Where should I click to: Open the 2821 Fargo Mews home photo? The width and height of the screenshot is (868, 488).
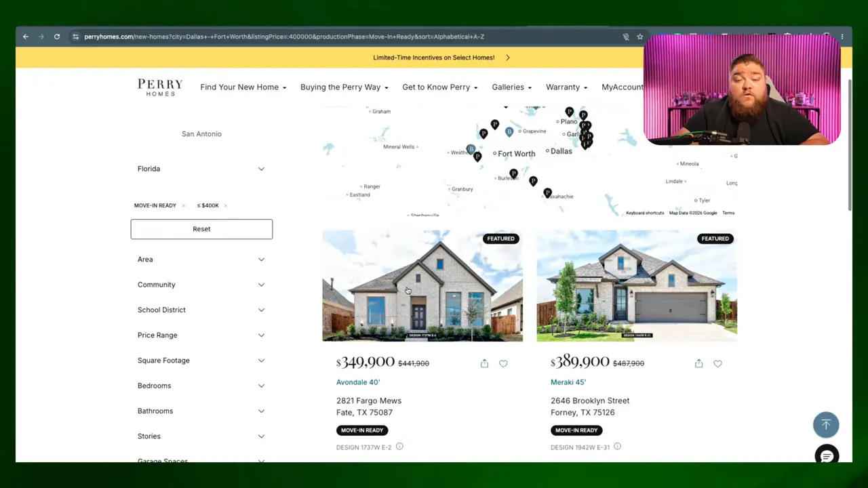click(422, 285)
